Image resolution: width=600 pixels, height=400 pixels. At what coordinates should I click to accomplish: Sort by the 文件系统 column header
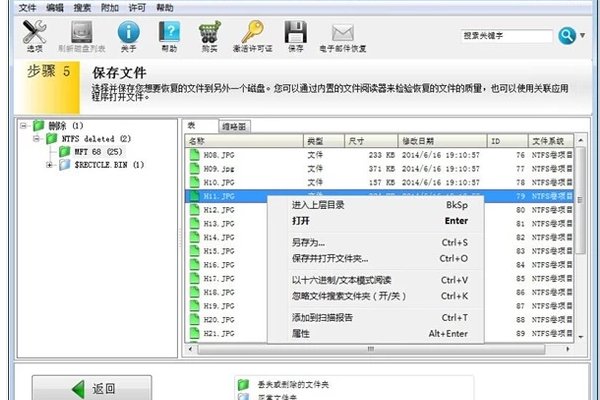[x=551, y=141]
